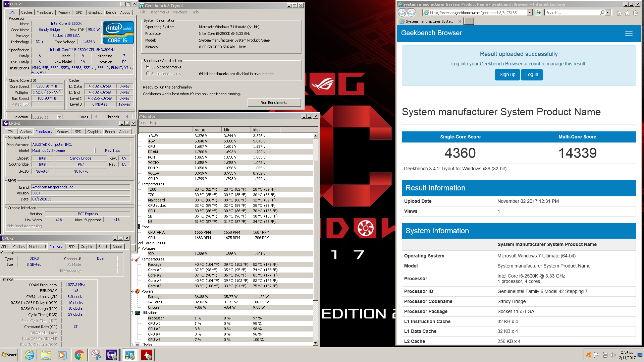Screen dimensions: 644x362
Task: Click Run Benchmarks button in Geekbench
Action: click(274, 103)
